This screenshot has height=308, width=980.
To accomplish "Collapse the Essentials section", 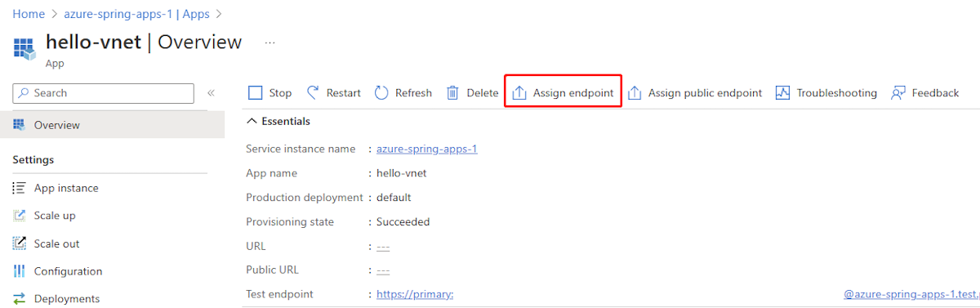I will click(278, 121).
